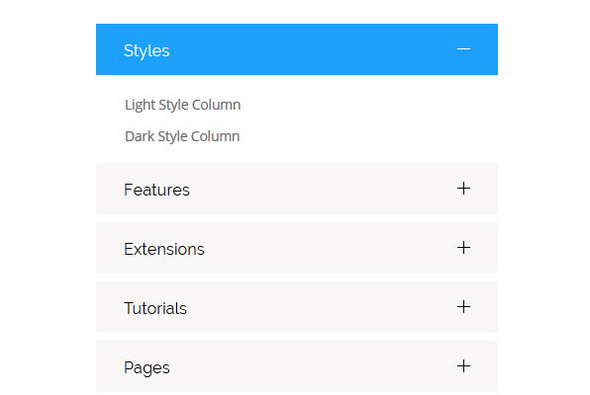Expand the Tutorials accordion section
This screenshot has height=395, width=590.
297,307
